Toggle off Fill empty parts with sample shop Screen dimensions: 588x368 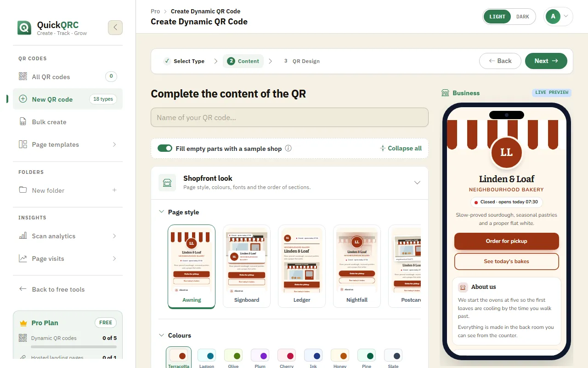coord(165,148)
